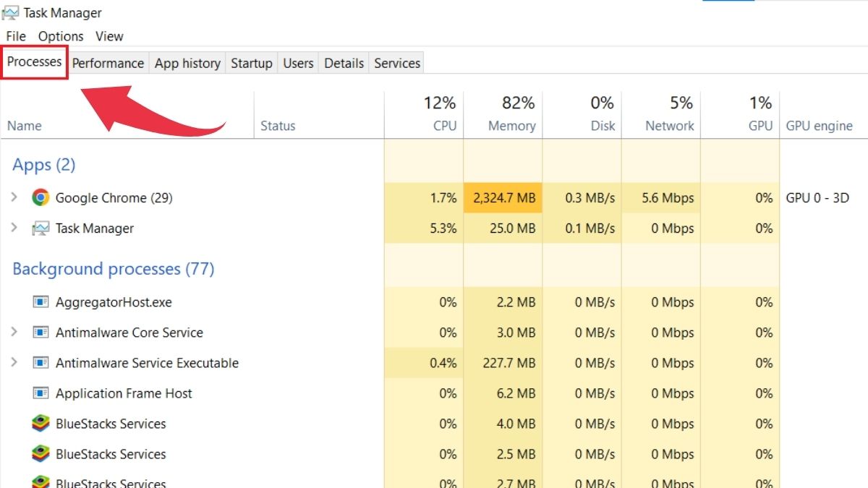The image size is (868, 488).
Task: Select the Background processes (77) heading
Action: click(114, 269)
